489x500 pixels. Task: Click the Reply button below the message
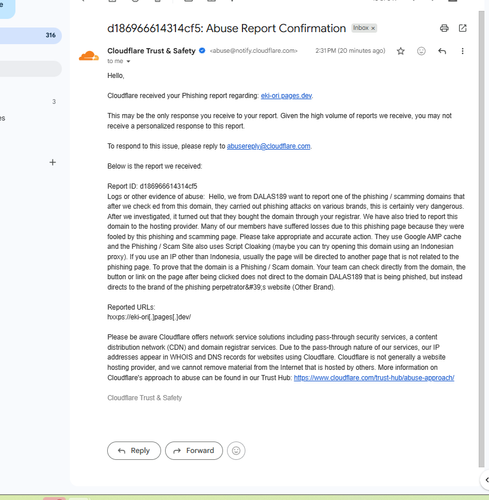tap(134, 451)
